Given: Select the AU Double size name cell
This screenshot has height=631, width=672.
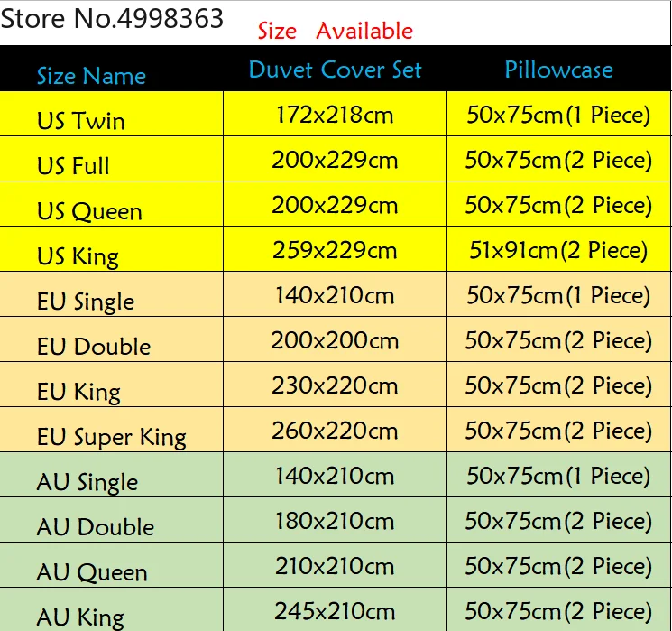Looking at the screenshot, I should [96, 527].
